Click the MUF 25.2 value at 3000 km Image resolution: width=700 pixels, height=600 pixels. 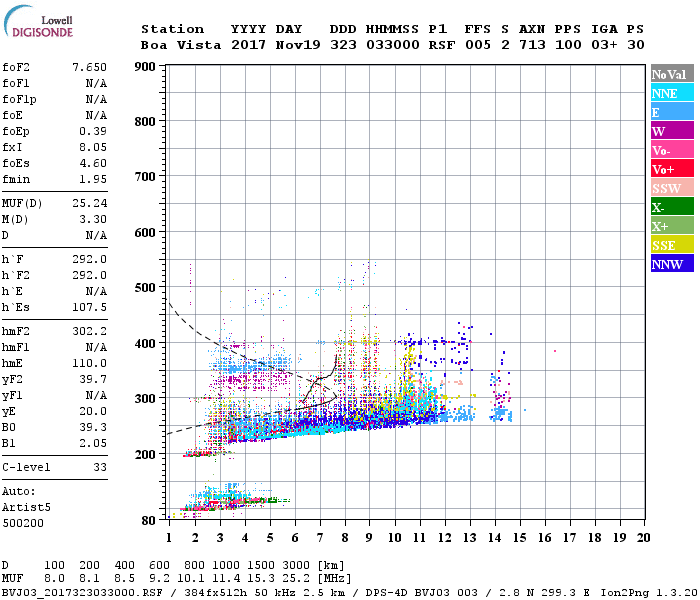click(296, 579)
